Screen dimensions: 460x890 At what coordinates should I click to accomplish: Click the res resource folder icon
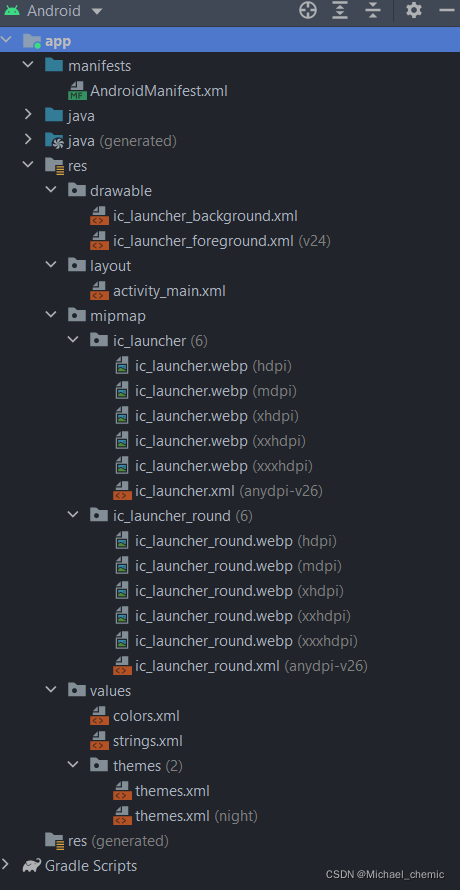[x=54, y=166]
